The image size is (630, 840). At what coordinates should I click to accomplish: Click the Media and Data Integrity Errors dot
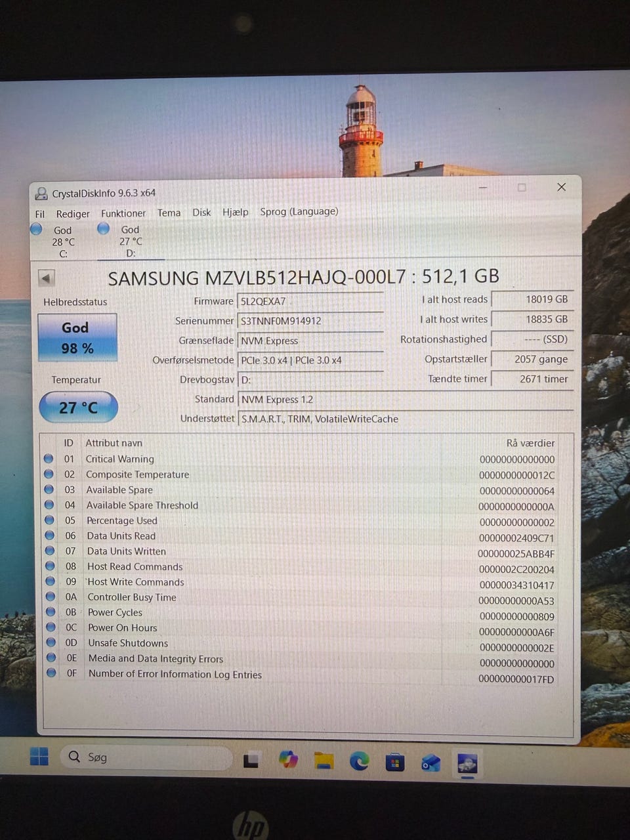click(51, 658)
